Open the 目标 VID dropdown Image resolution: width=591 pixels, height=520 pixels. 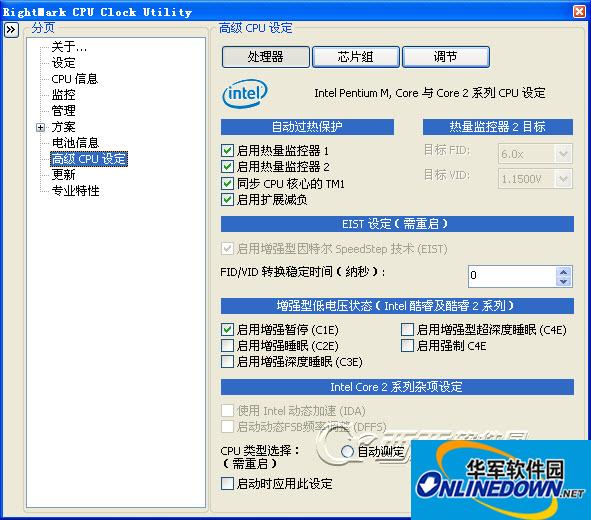pos(563,179)
